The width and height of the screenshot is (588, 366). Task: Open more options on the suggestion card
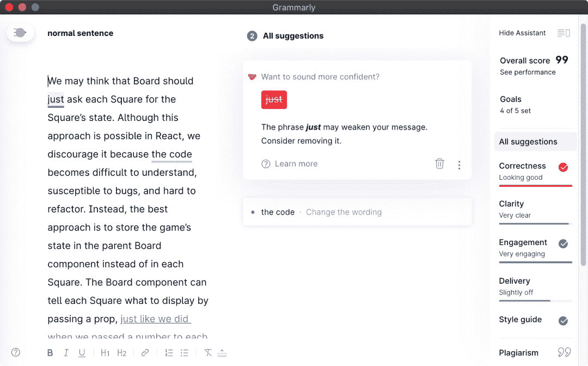[x=459, y=164]
